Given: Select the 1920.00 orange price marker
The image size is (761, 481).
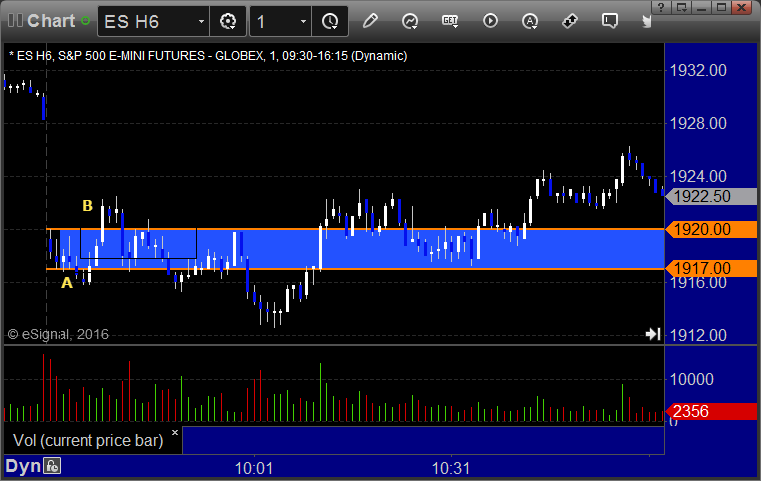Looking at the screenshot, I should [711, 229].
